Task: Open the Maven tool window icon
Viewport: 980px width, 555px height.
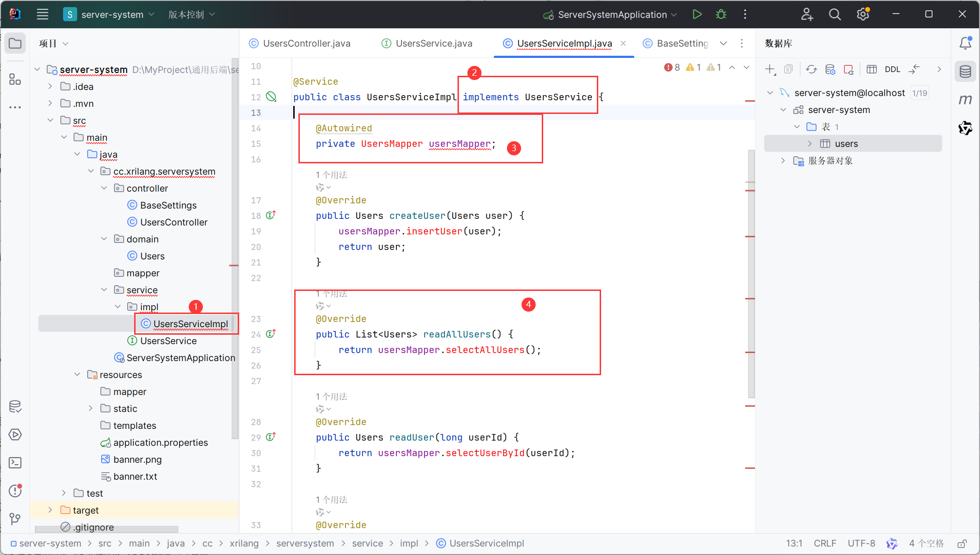Action: pyautogui.click(x=965, y=99)
